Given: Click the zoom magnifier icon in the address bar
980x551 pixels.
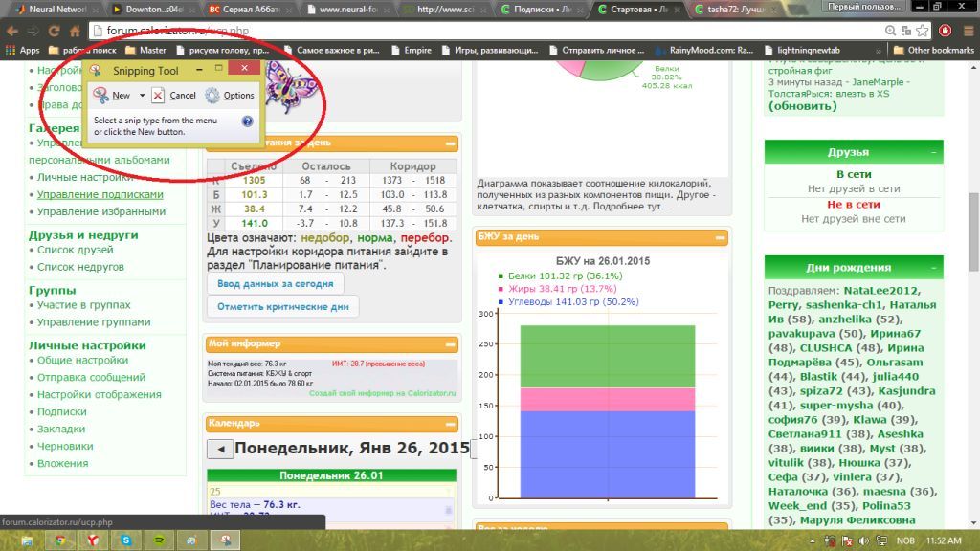Looking at the screenshot, I should pyautogui.click(x=891, y=31).
